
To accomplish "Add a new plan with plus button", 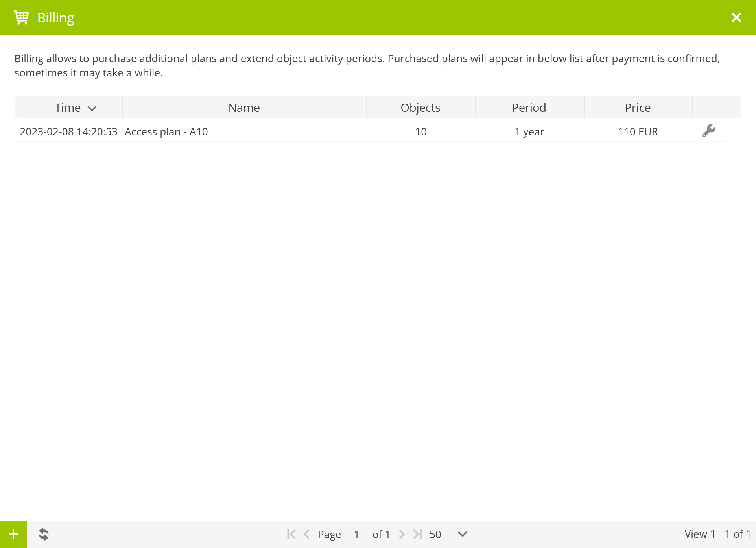I will click(x=13, y=534).
